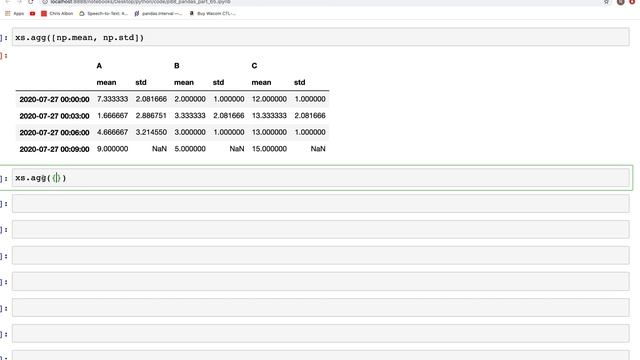The width and height of the screenshot is (640, 360).
Task: Click the value 9.000000 in table
Action: pos(113,149)
